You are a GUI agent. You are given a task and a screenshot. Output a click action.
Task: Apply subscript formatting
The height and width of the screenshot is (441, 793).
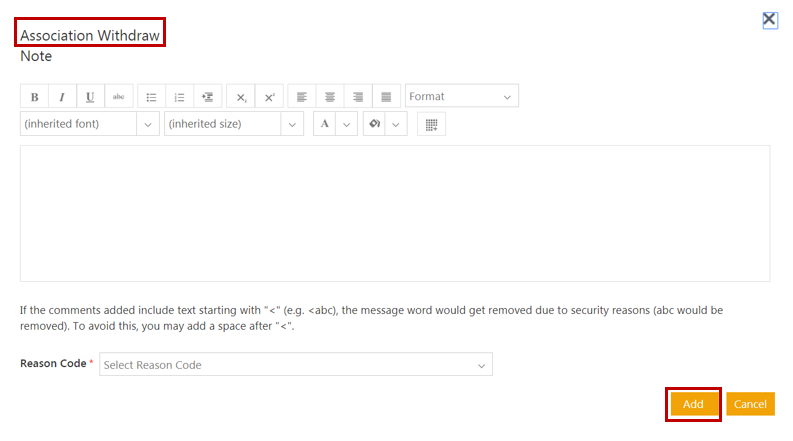coord(241,97)
